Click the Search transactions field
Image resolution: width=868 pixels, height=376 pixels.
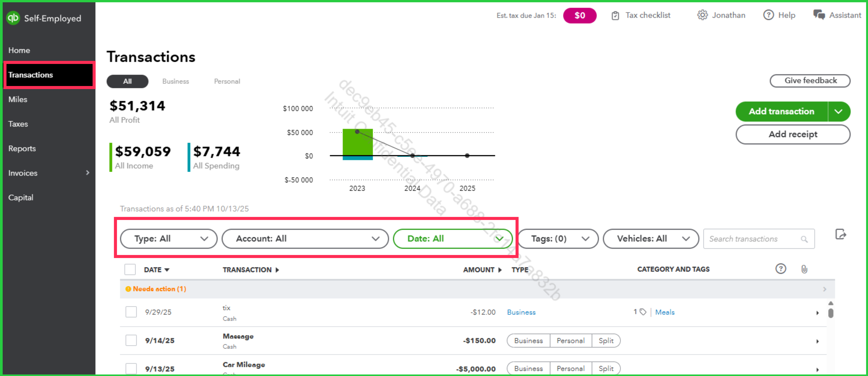(753, 239)
